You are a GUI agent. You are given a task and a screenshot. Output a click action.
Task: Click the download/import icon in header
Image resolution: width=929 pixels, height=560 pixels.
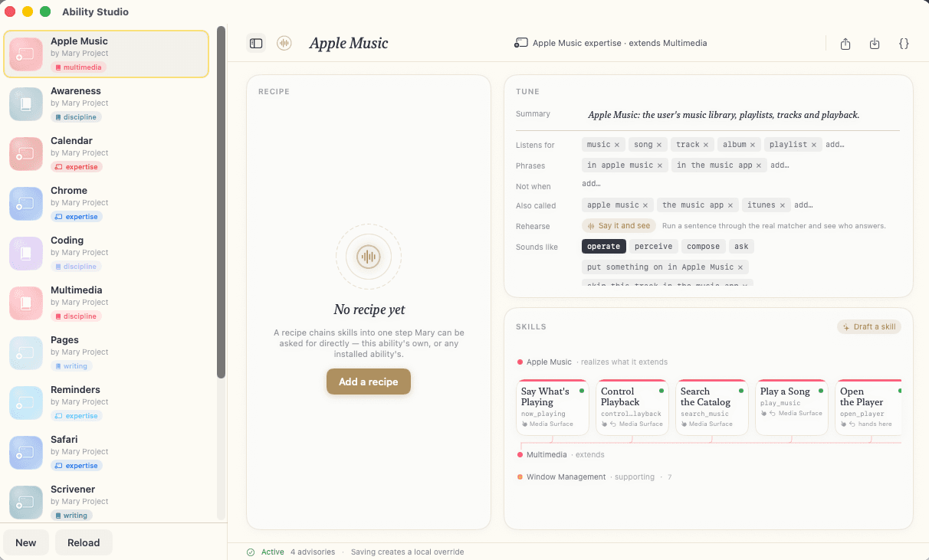pyautogui.click(x=875, y=44)
